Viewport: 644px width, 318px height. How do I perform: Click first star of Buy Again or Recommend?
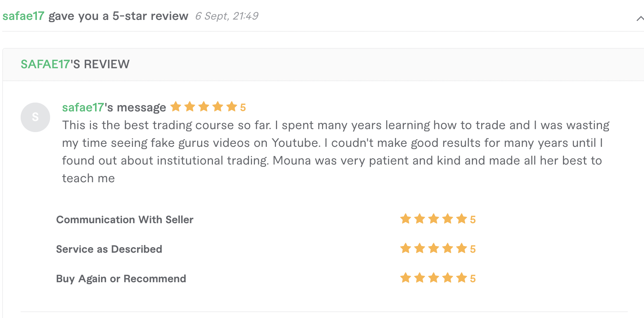pyautogui.click(x=406, y=278)
